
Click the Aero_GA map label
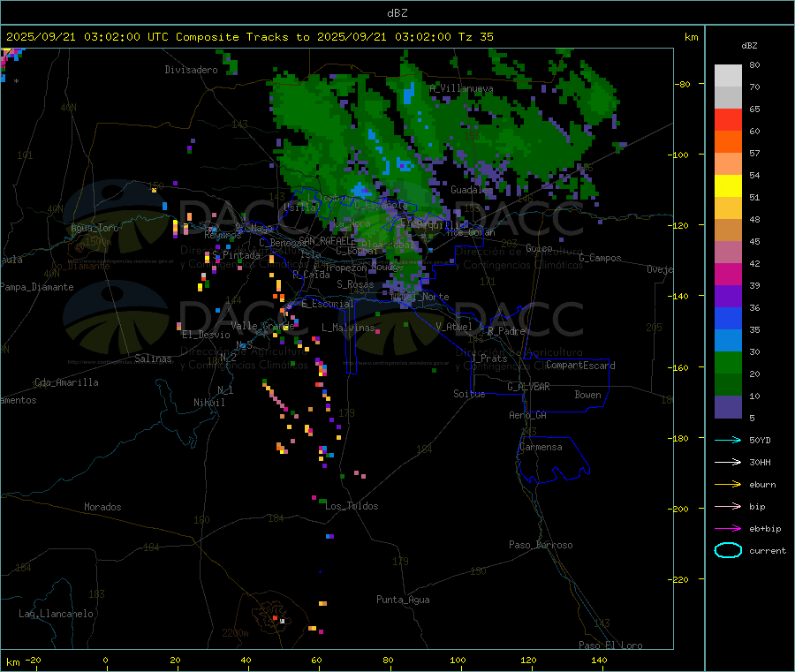[528, 415]
